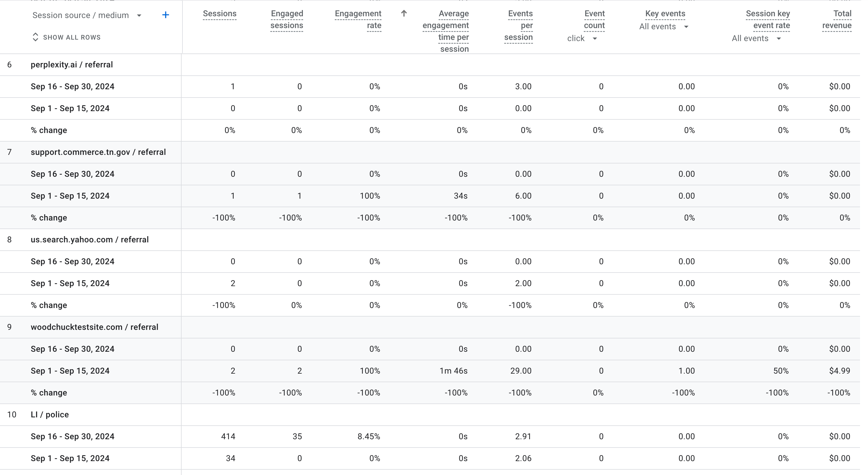This screenshot has height=475, width=868.
Task: Select the LI / police row
Action: [x=50, y=415]
